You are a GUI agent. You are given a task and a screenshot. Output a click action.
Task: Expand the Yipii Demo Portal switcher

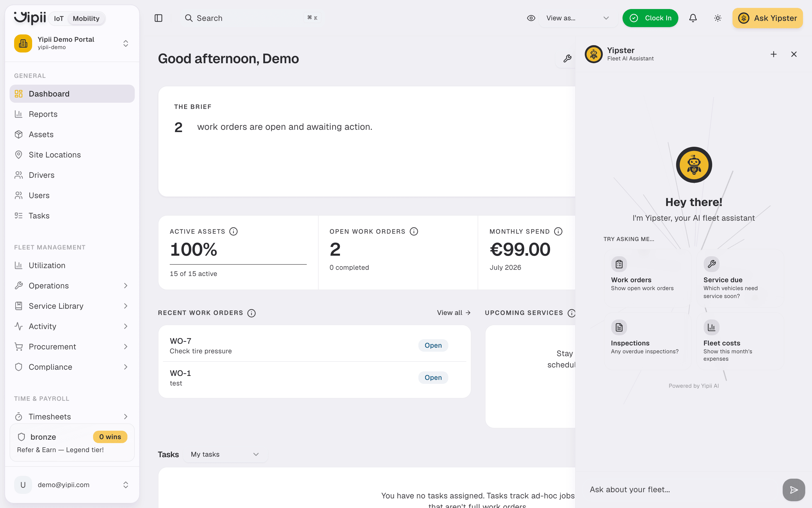[x=72, y=43]
